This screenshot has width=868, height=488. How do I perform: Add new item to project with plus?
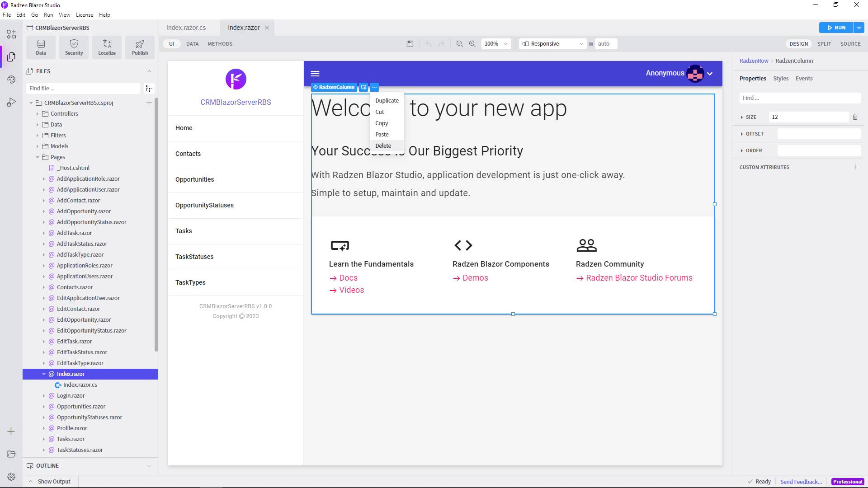[149, 103]
